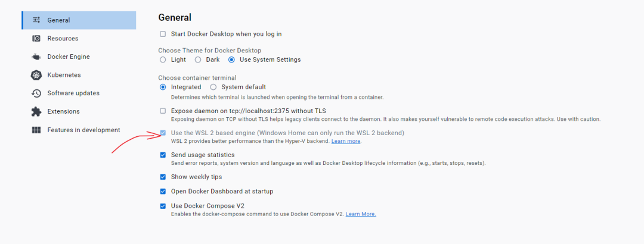
Task: Click the General settings sliders icon
Action: (x=36, y=20)
